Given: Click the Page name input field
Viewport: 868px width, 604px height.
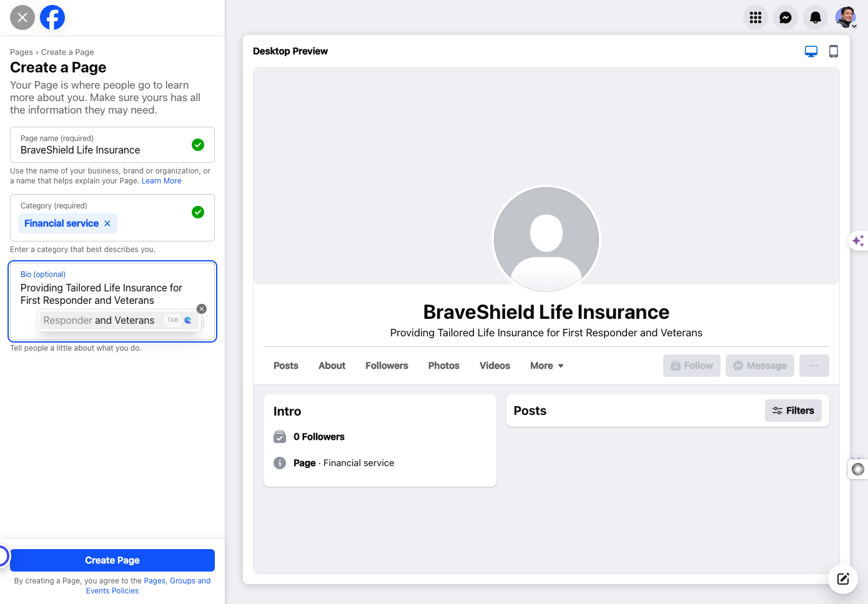Looking at the screenshot, I should pos(112,145).
